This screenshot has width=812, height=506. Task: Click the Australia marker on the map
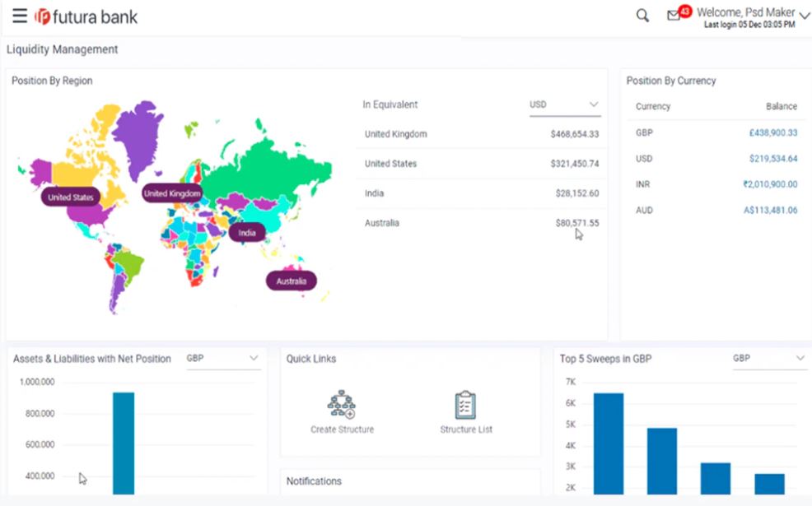[292, 281]
